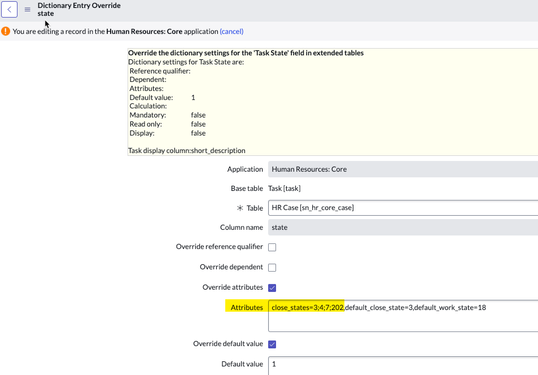Click the Override reference qualifier label
The height and width of the screenshot is (375, 538).
point(219,247)
